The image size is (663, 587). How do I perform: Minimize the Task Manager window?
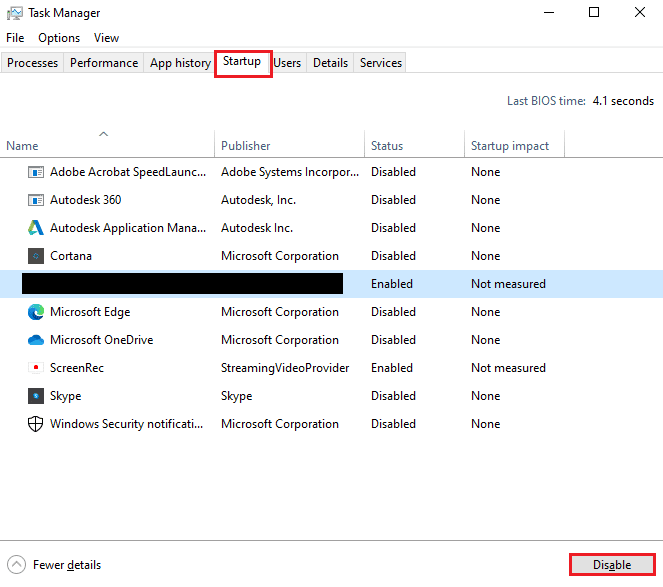(x=549, y=13)
